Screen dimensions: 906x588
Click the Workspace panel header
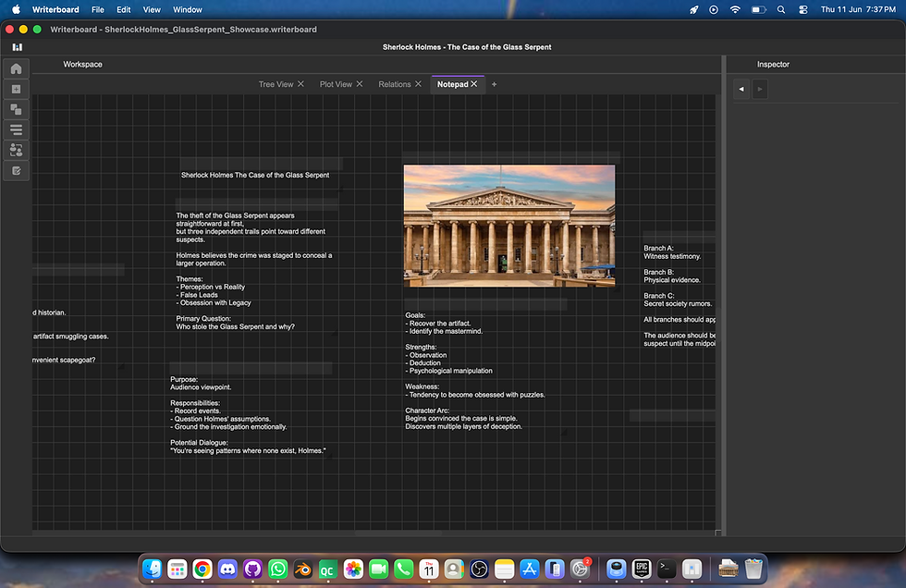click(x=82, y=64)
